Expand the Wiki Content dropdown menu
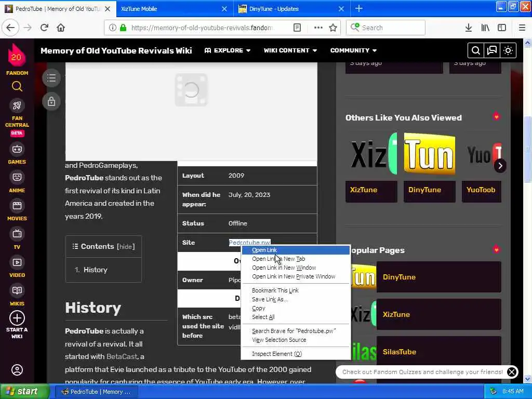 (290, 50)
